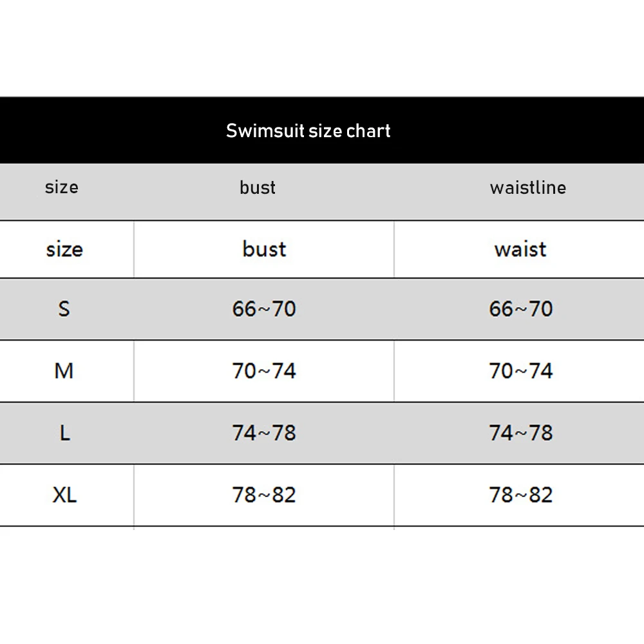644x644 pixels.
Task: Select the L size row label
Action: point(64,433)
